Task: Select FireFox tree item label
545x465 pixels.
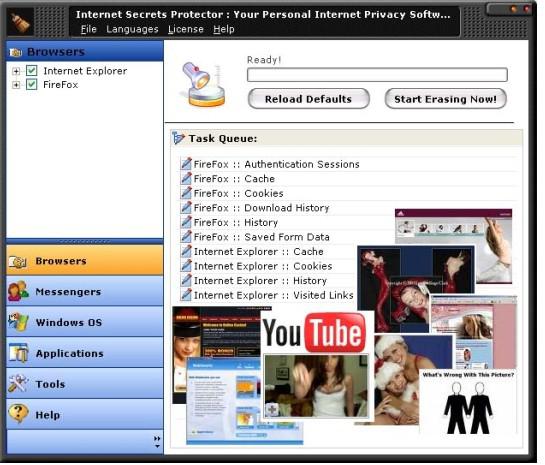Action: (x=60, y=85)
